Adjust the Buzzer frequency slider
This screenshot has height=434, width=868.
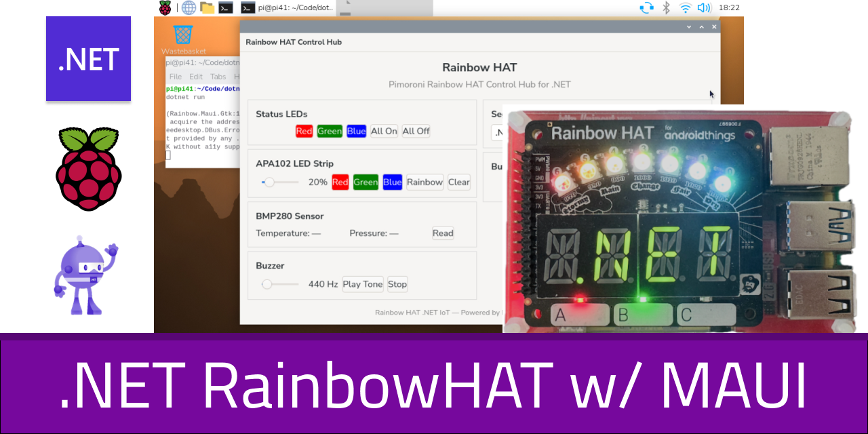click(279, 284)
